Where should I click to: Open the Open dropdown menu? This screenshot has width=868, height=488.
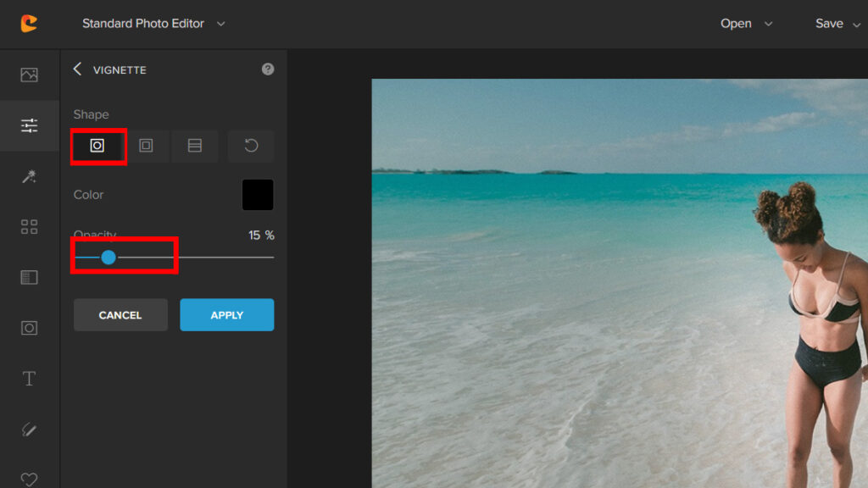tap(746, 24)
